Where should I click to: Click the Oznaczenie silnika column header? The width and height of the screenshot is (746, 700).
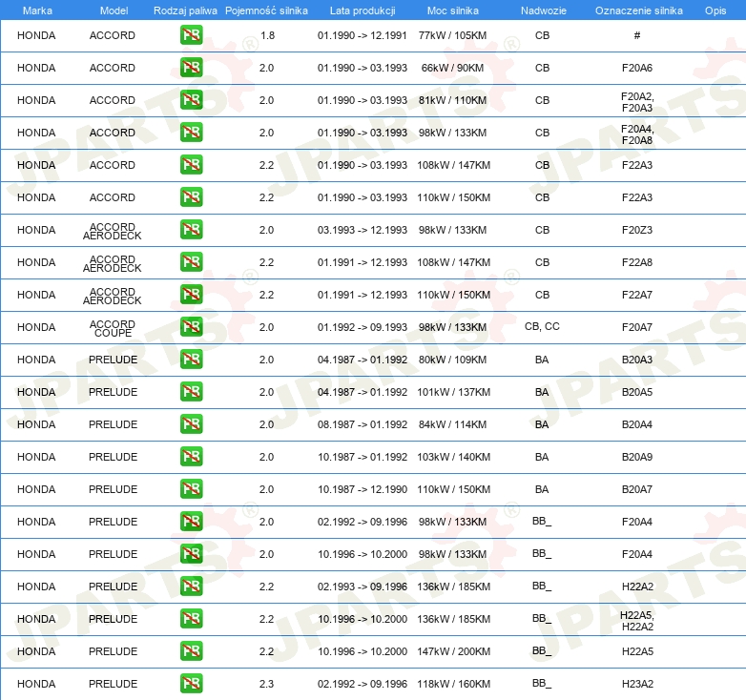coord(638,10)
